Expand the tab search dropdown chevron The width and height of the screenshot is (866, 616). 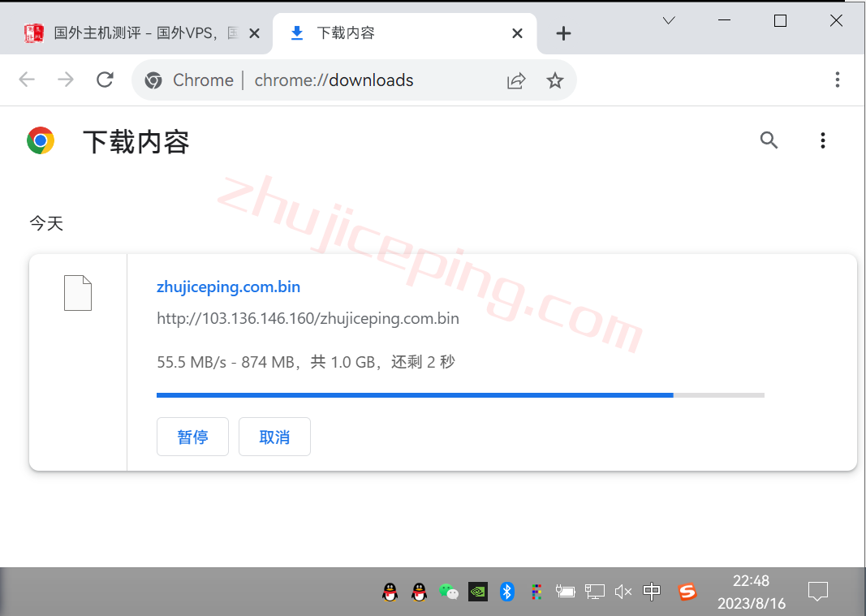(669, 21)
